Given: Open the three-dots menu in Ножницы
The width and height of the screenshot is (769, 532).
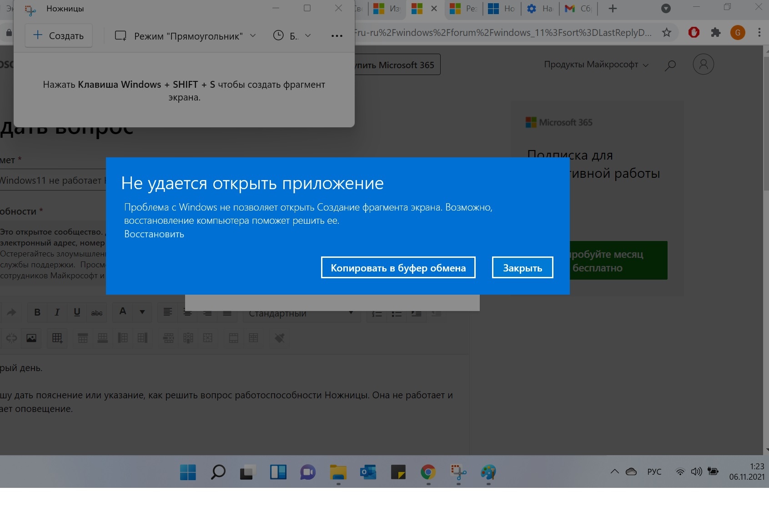Looking at the screenshot, I should [x=337, y=36].
